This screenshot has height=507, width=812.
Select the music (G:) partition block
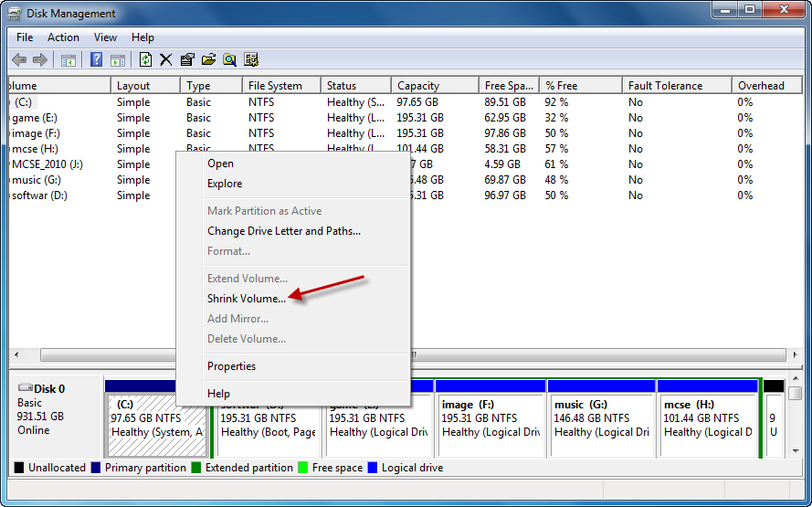coord(601,418)
